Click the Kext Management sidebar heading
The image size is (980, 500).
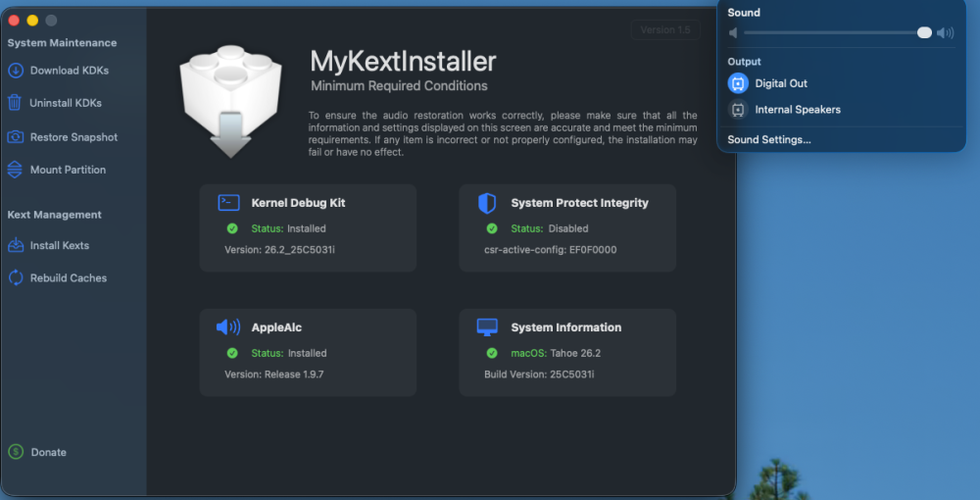coord(54,215)
